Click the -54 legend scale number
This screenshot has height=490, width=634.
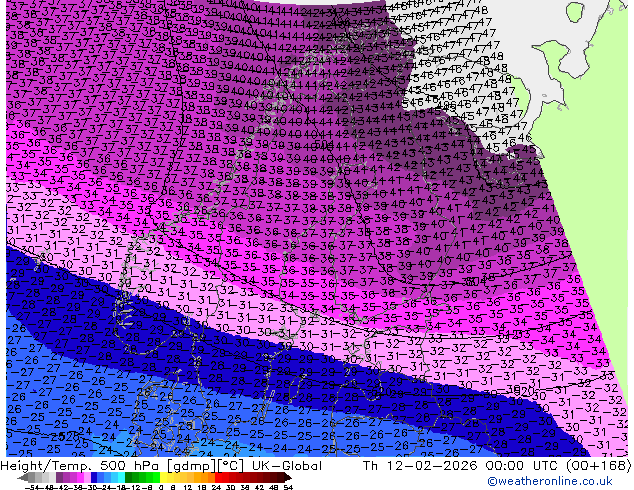click(x=24, y=486)
